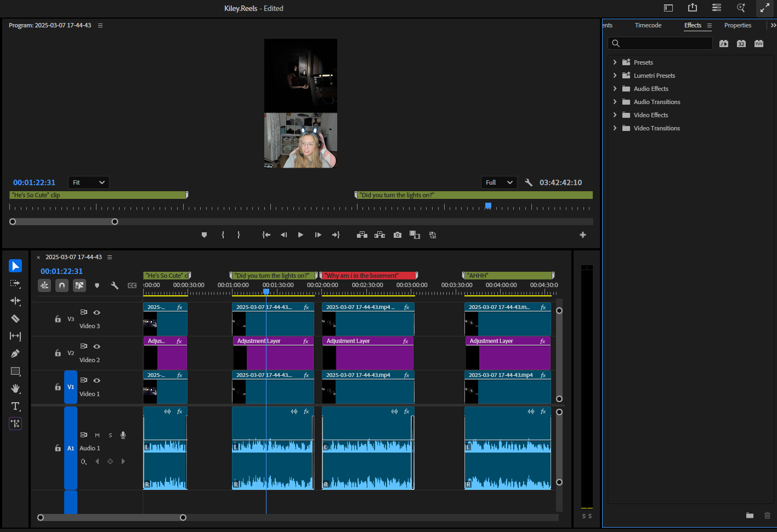Viewport: 777px width, 532px height.
Task: Open the Fit zoom level dropdown
Action: point(88,182)
